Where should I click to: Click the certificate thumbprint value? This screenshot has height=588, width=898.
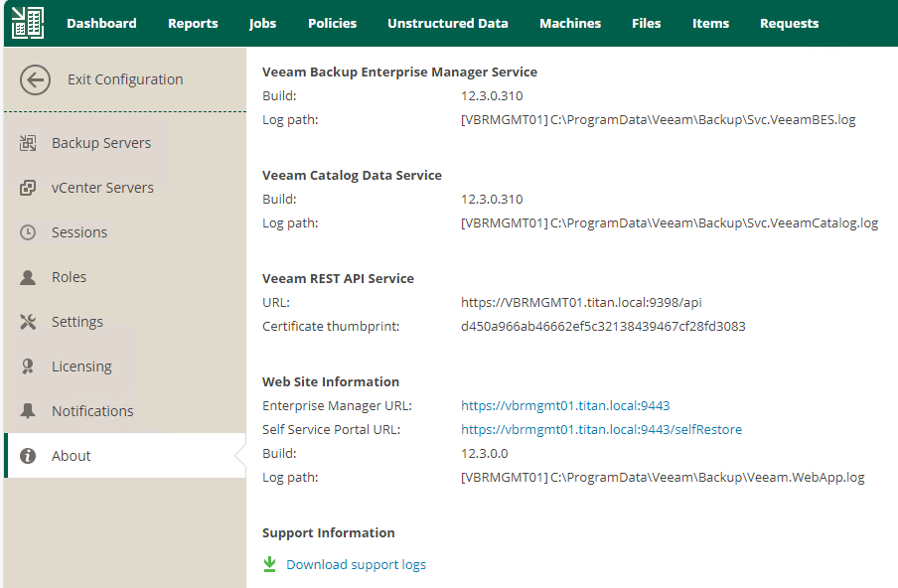click(x=603, y=327)
